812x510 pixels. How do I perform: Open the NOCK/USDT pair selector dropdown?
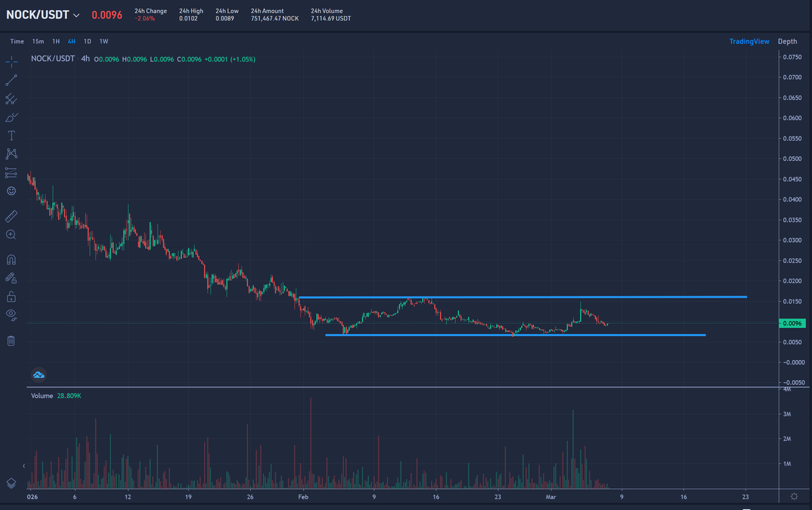coord(43,15)
